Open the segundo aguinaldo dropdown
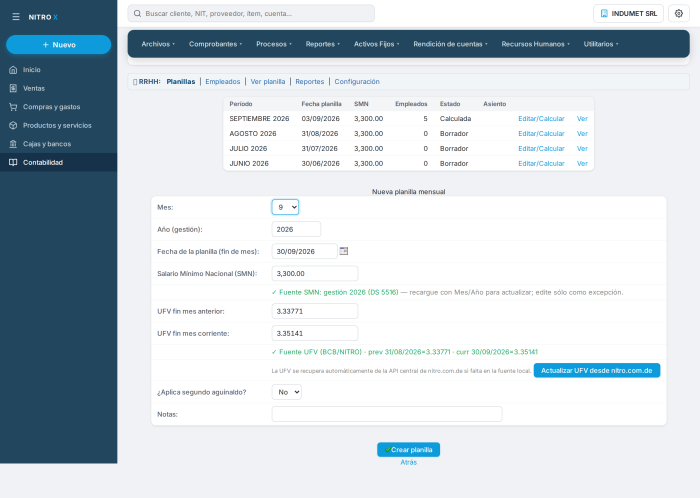 click(287, 392)
